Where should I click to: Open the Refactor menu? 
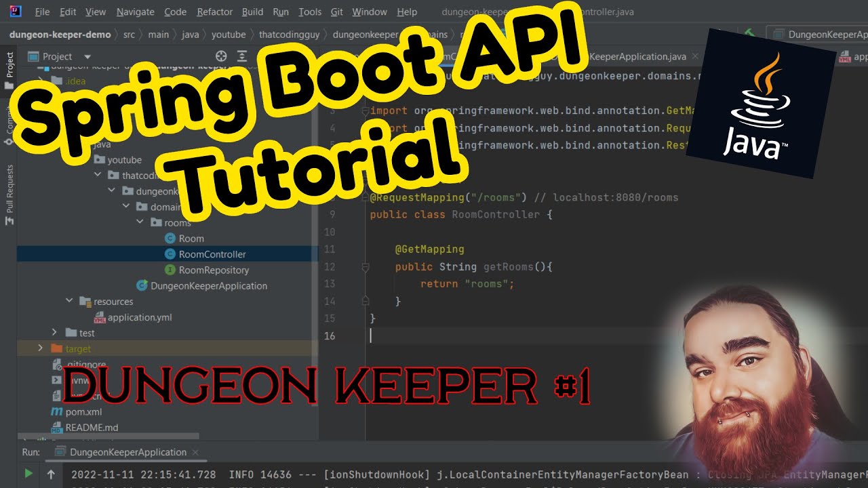point(214,12)
